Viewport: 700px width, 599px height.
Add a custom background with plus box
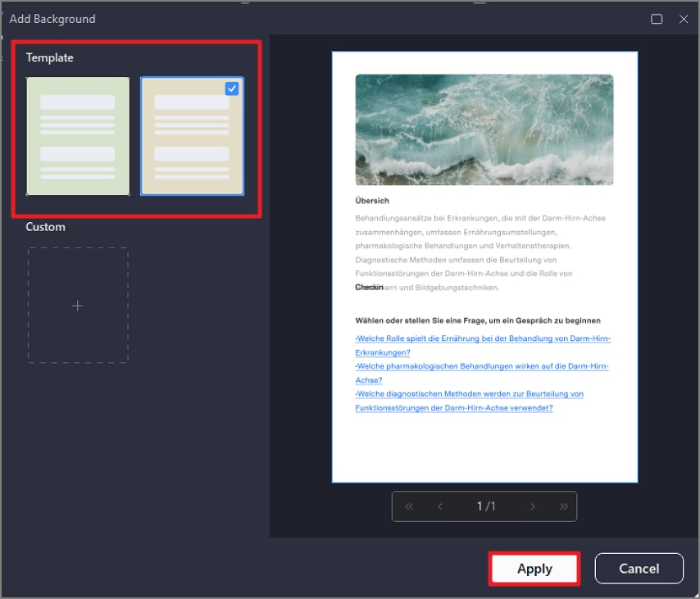[78, 306]
